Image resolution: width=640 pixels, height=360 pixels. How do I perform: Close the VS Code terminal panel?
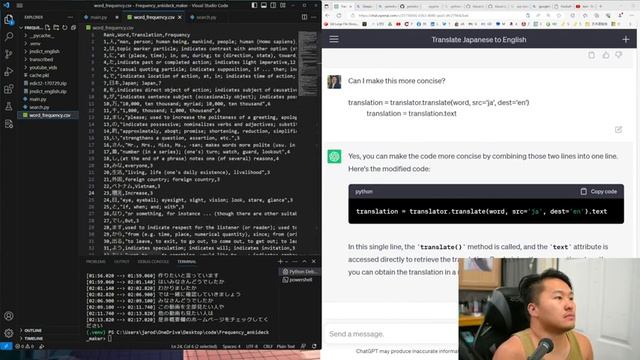pyautogui.click(x=313, y=261)
